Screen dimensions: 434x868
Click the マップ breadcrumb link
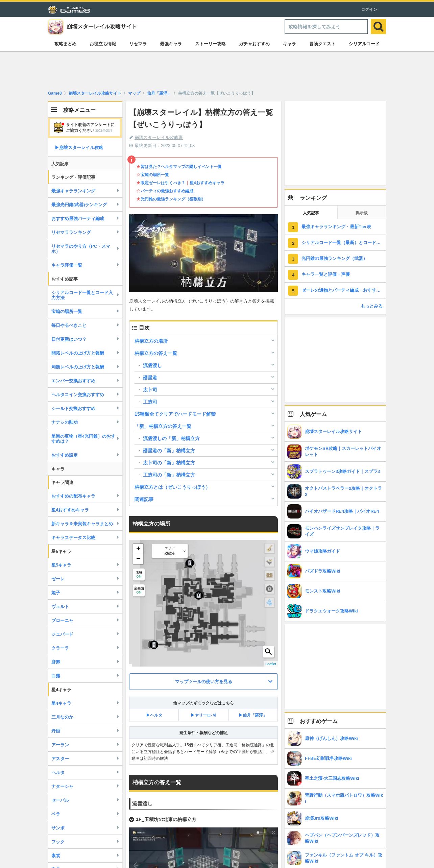(134, 93)
